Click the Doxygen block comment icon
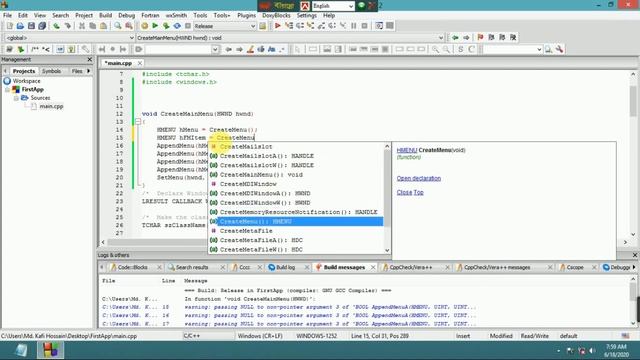 (35, 49)
